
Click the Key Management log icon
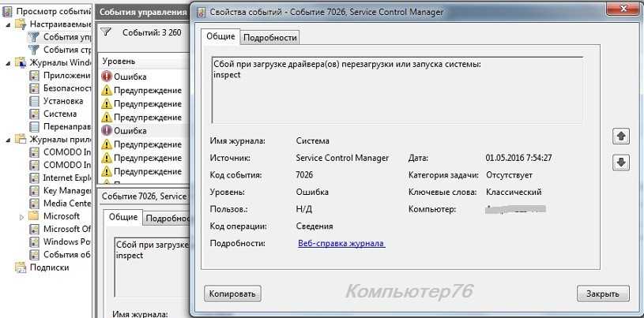pyautogui.click(x=35, y=190)
